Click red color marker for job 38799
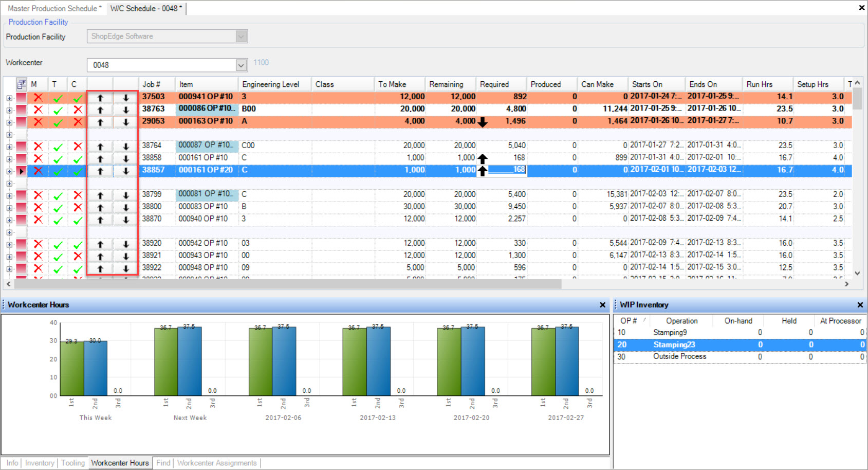This screenshot has height=470, width=868. tap(21, 195)
